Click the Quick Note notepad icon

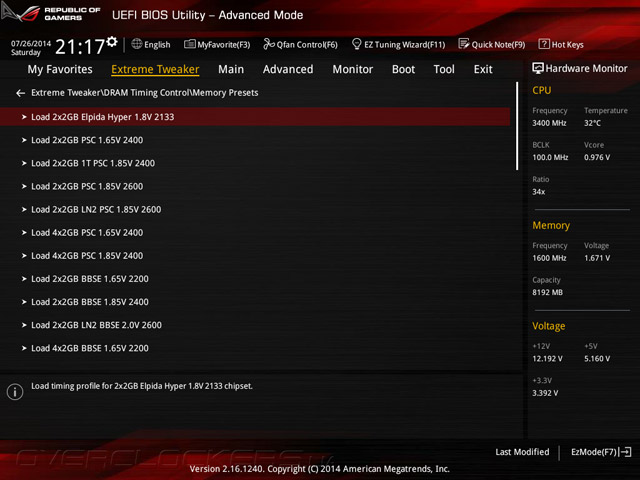[x=464, y=44]
